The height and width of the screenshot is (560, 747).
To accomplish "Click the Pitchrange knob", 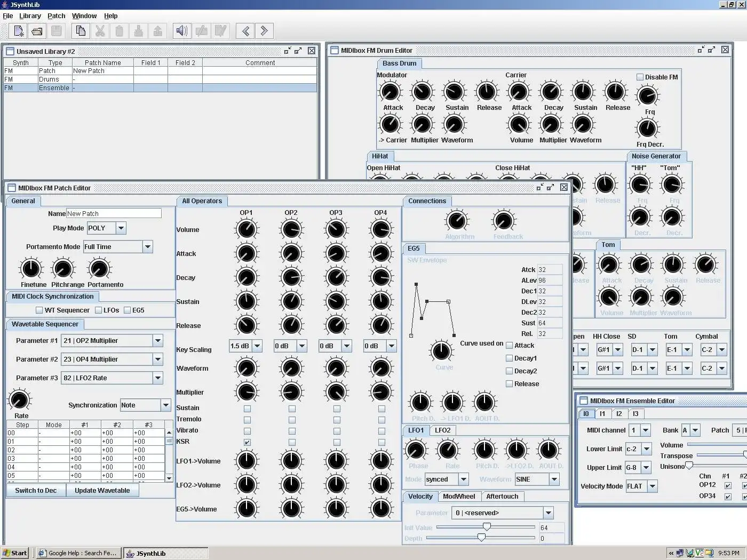I will 63,268.
